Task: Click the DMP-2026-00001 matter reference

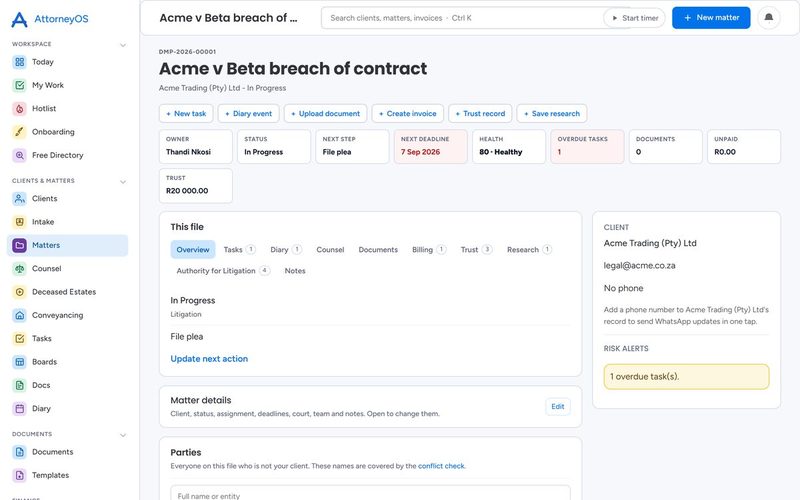Action: click(x=187, y=52)
